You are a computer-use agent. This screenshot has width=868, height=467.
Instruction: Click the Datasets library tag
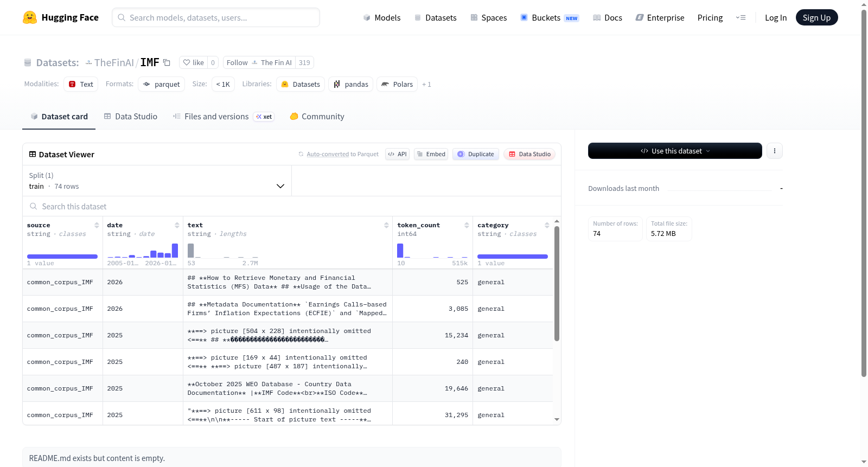point(301,84)
